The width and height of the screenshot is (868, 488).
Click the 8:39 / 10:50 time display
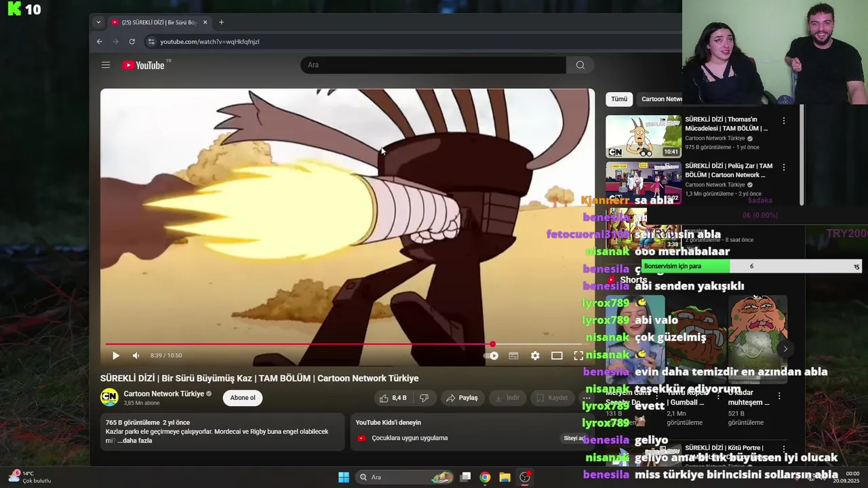[x=166, y=355]
